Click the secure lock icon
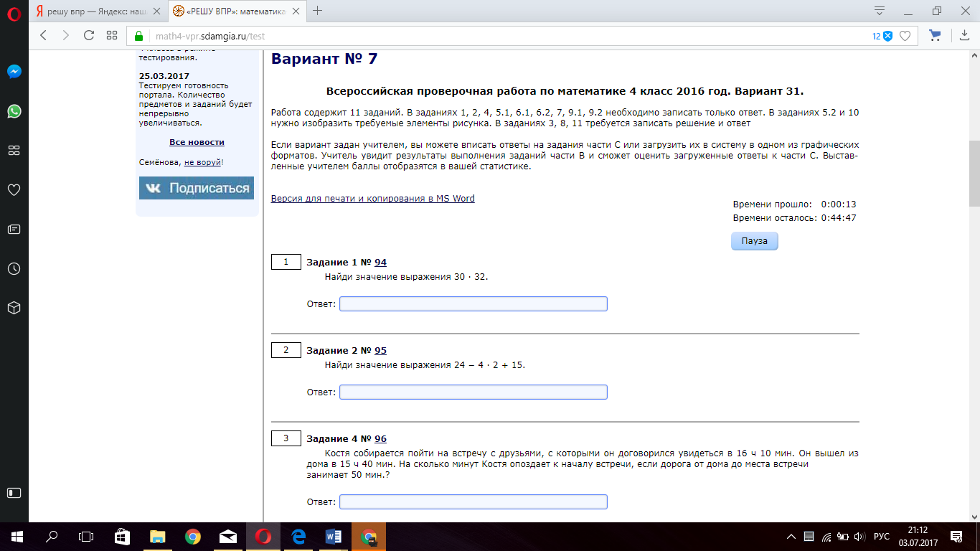980x551 pixels. pyautogui.click(x=140, y=36)
